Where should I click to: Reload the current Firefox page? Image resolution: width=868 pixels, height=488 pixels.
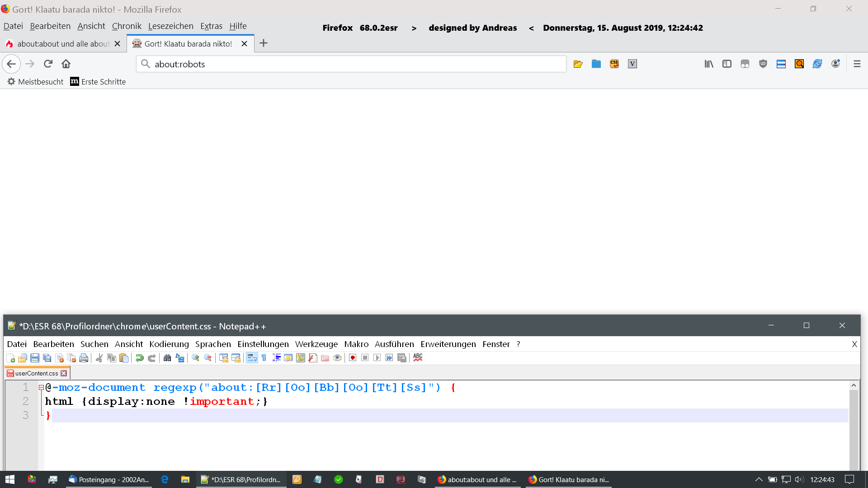(x=48, y=64)
